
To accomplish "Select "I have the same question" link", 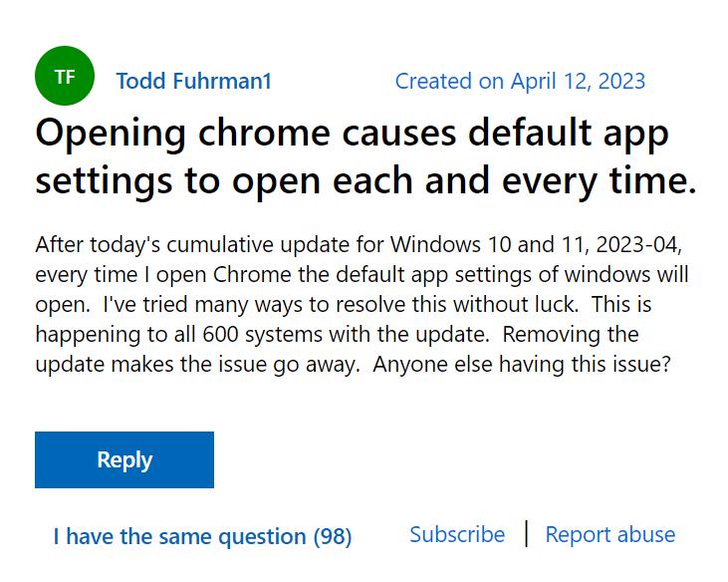I will (179, 536).
